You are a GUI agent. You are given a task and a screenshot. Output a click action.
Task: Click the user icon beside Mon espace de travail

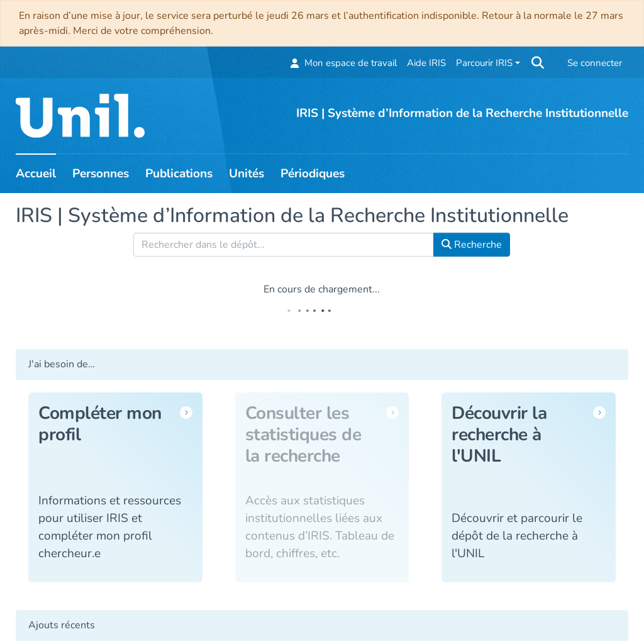(x=294, y=64)
